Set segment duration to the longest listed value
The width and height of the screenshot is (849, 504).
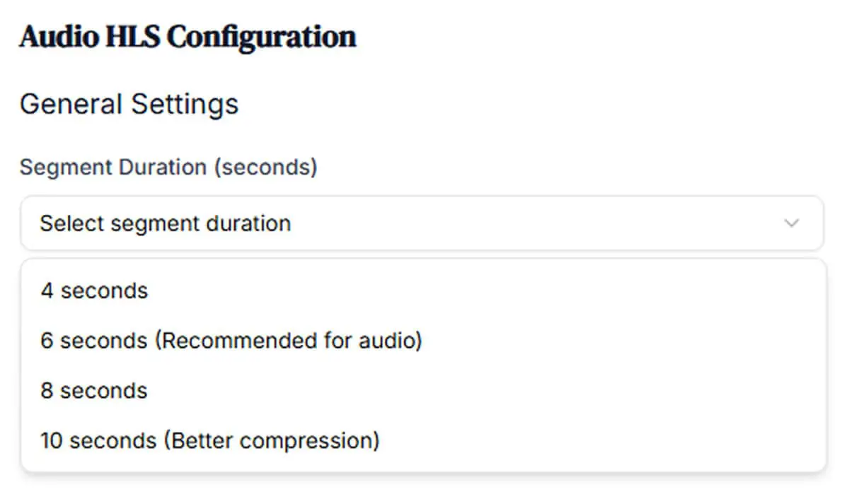(424, 440)
